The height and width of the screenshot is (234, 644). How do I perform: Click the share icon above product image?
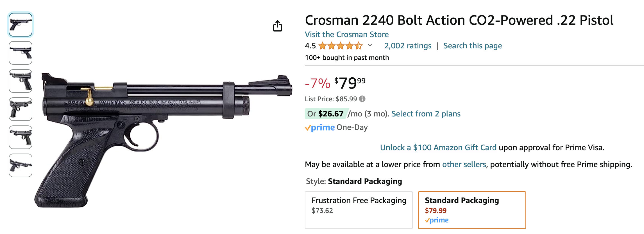tap(278, 26)
